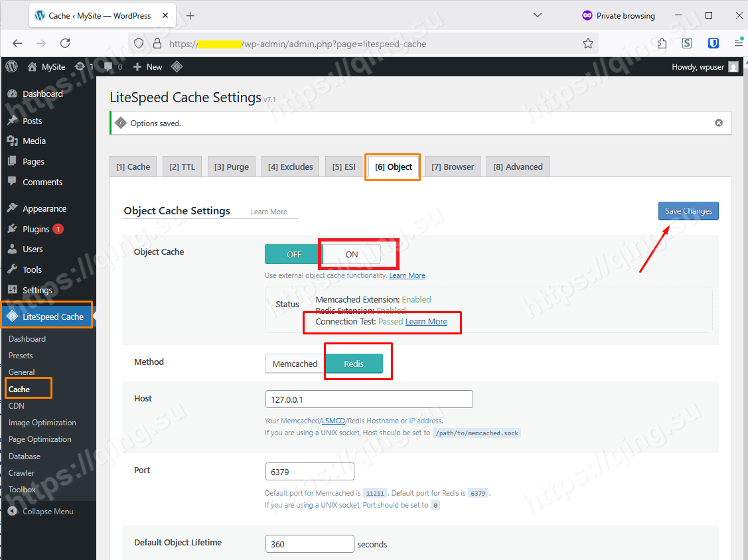Reload the page with the refresh icon
Screen dimensions: 748x560
point(65,43)
